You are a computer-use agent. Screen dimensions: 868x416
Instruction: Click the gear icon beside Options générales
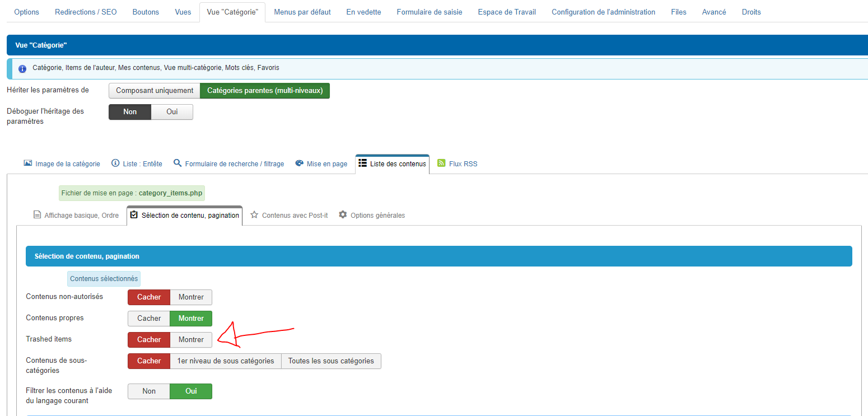(343, 214)
